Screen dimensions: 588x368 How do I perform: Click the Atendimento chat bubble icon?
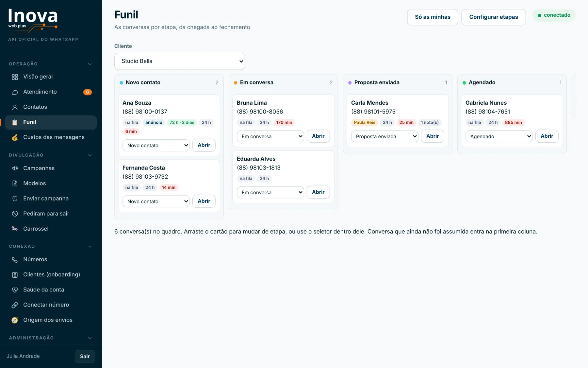click(15, 92)
